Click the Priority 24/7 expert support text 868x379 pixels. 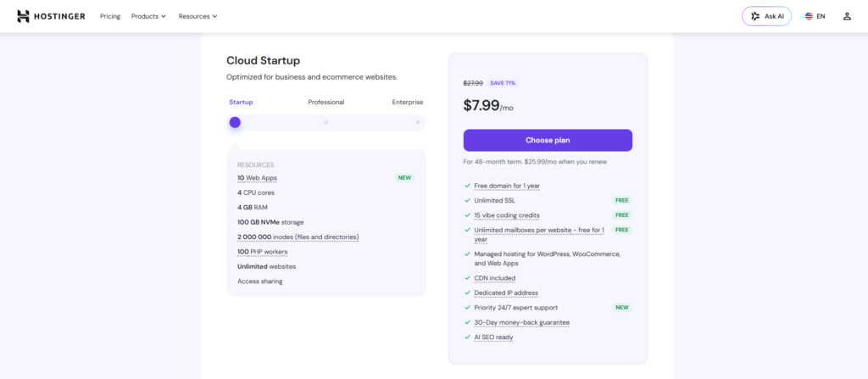[x=516, y=308]
